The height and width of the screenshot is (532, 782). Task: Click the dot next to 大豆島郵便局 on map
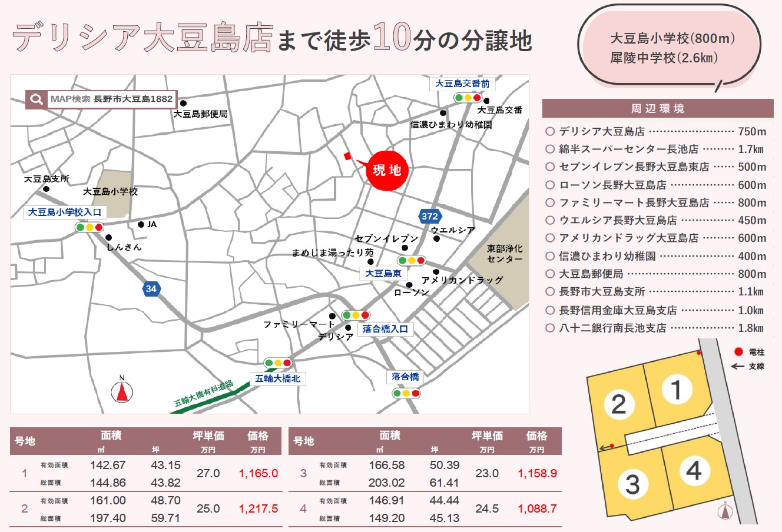[183, 103]
